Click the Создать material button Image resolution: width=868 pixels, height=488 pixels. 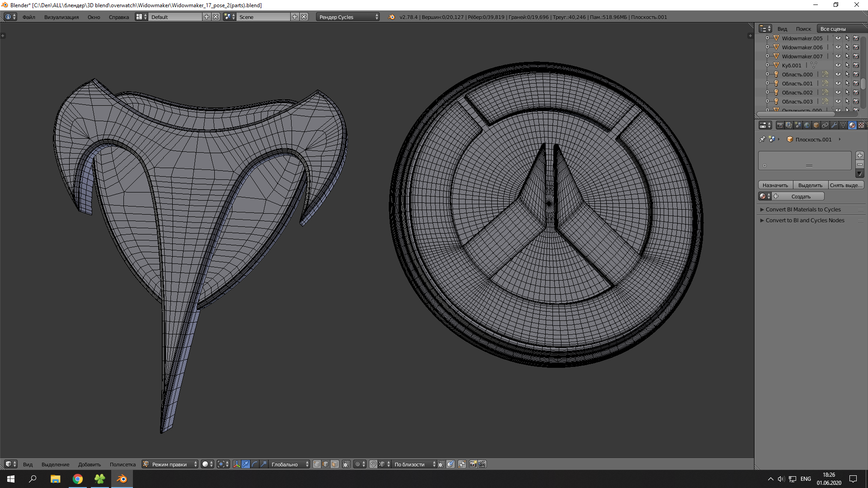tap(801, 197)
